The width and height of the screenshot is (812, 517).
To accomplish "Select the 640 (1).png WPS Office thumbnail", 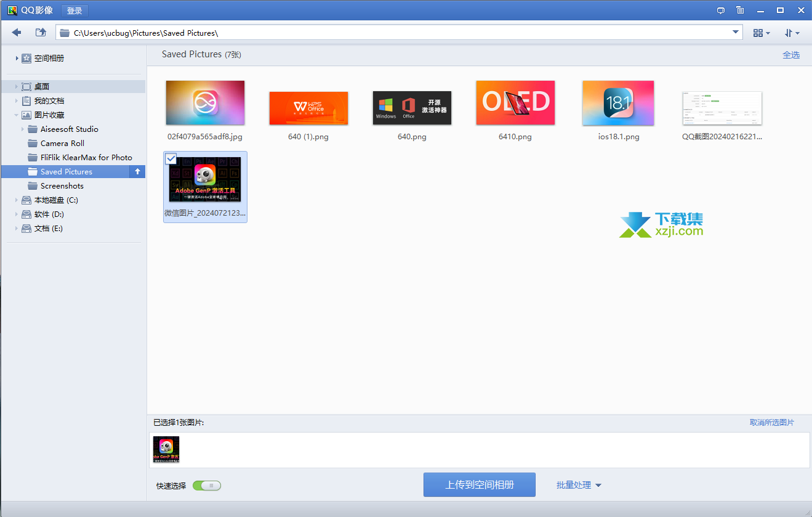I will pos(308,108).
